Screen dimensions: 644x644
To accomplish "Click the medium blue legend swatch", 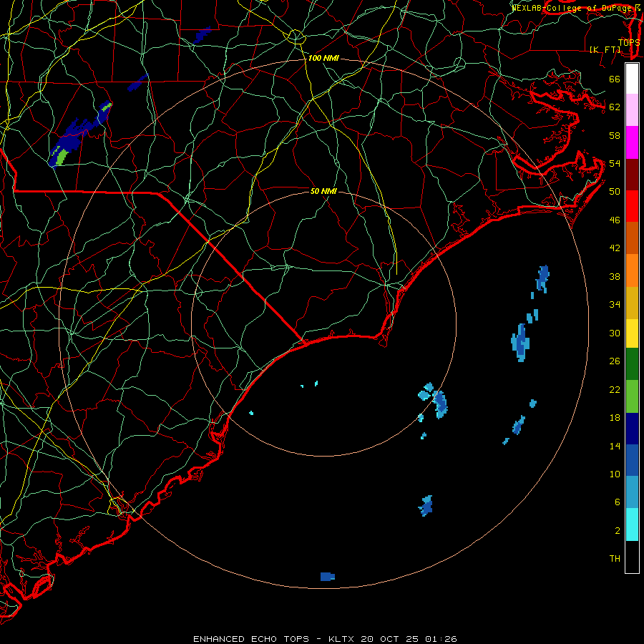I will tap(632, 460).
